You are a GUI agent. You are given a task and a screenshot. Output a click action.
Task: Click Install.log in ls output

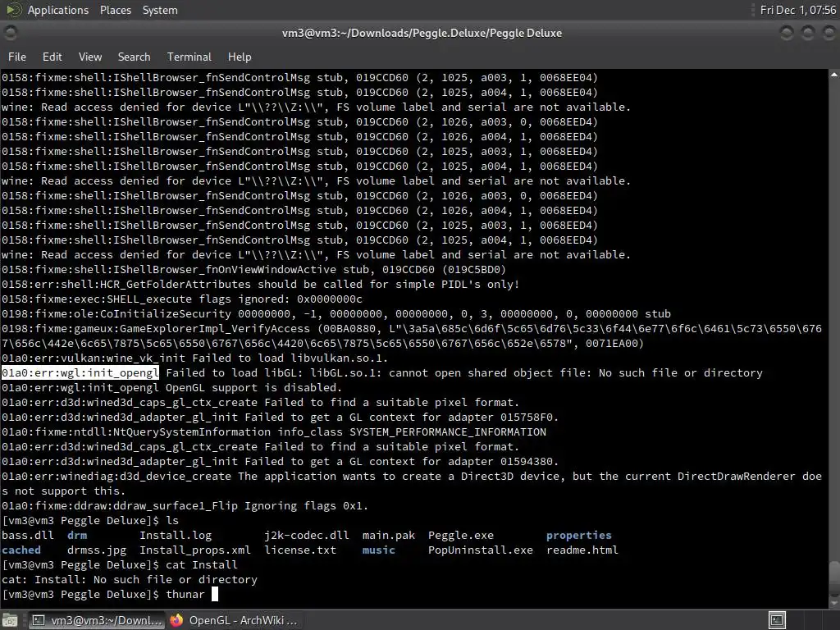(176, 535)
